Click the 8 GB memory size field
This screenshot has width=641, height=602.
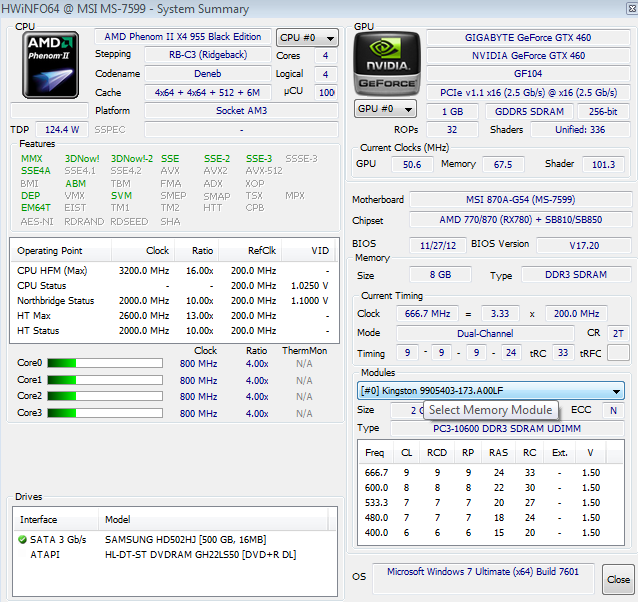point(440,275)
